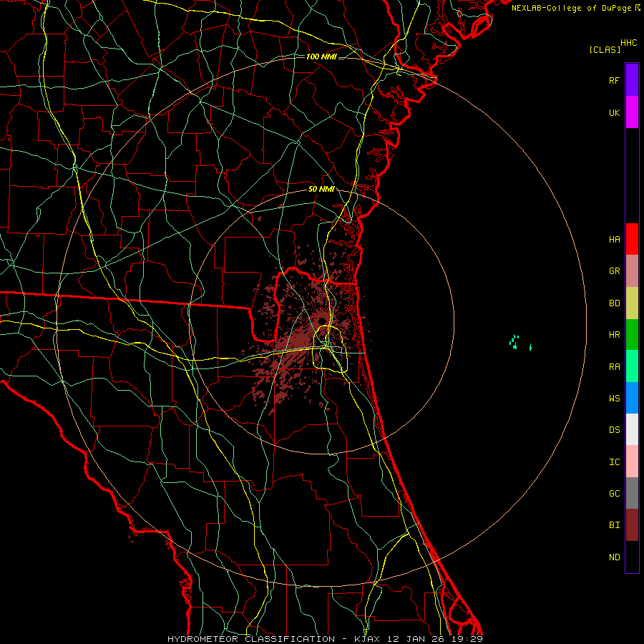Click the RA light green legend swatch
644x644 pixels.
pyautogui.click(x=632, y=366)
